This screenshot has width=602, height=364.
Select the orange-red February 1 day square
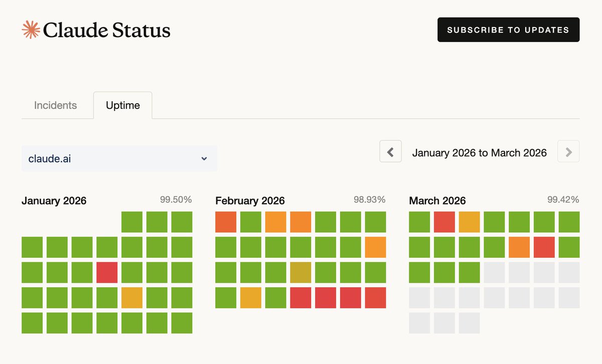(226, 222)
